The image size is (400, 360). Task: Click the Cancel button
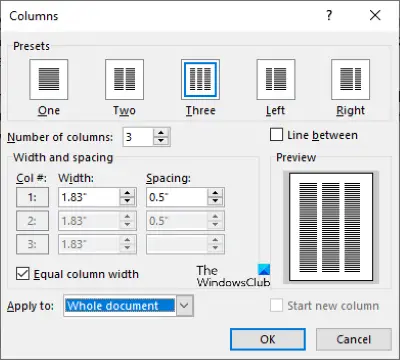[x=354, y=339]
